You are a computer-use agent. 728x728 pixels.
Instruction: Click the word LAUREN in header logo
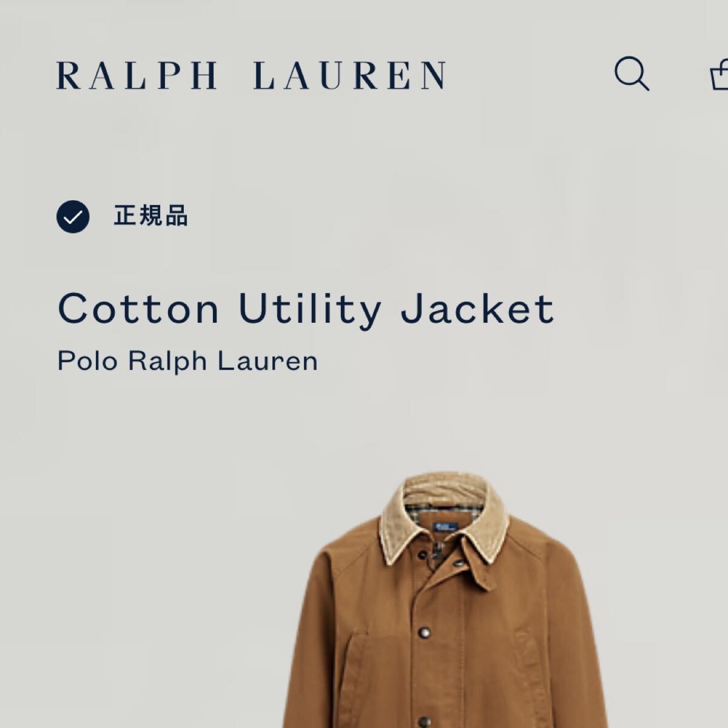349,75
